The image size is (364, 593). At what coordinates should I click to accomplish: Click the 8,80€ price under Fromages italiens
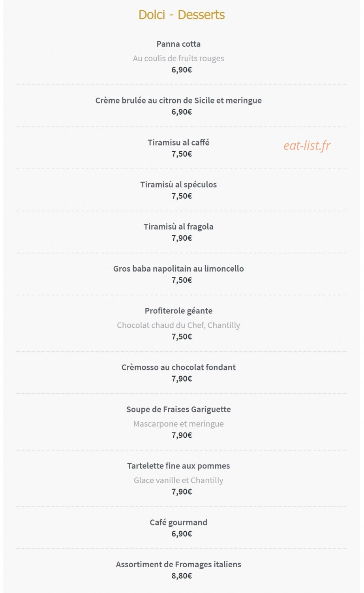182,576
